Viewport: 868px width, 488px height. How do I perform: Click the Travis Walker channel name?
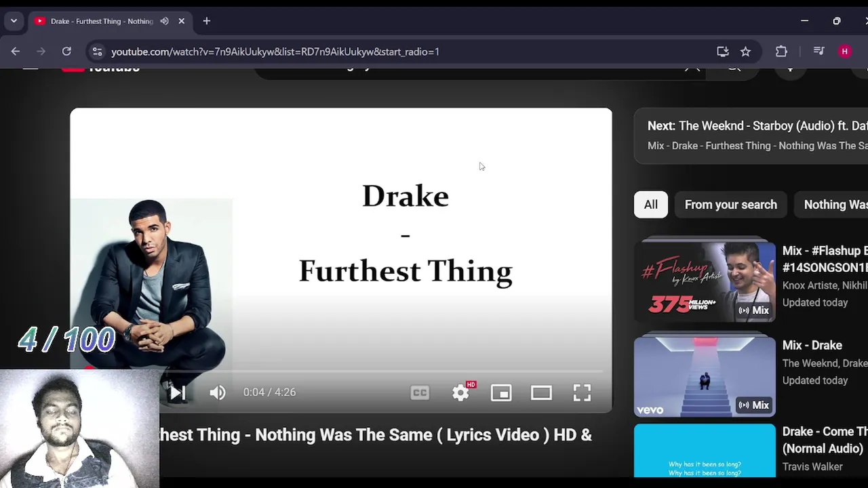coord(812,466)
